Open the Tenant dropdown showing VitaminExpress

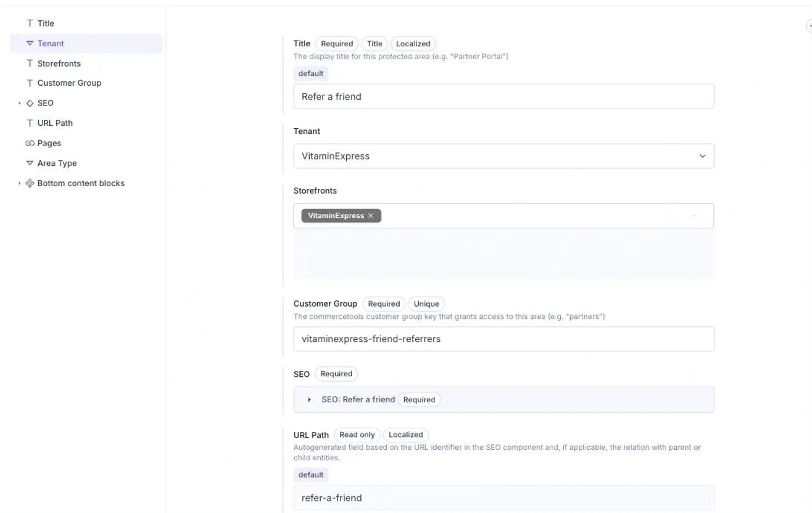tap(503, 156)
